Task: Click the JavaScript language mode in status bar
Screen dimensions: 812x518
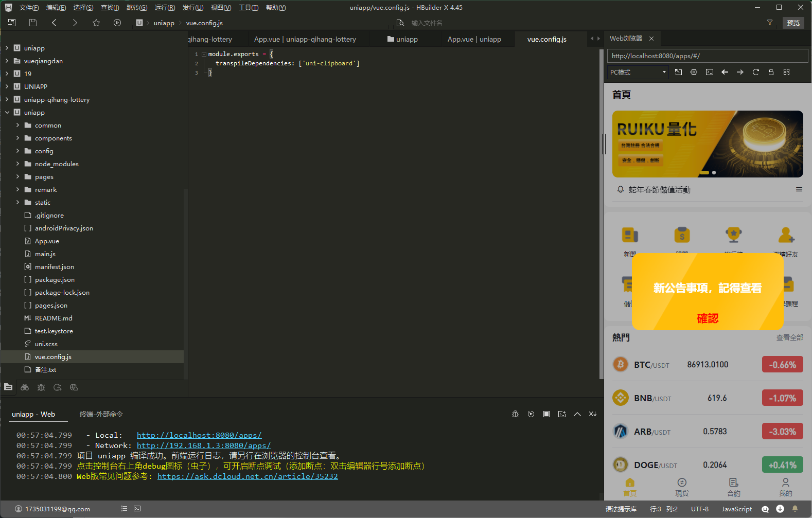Action: coord(737,509)
